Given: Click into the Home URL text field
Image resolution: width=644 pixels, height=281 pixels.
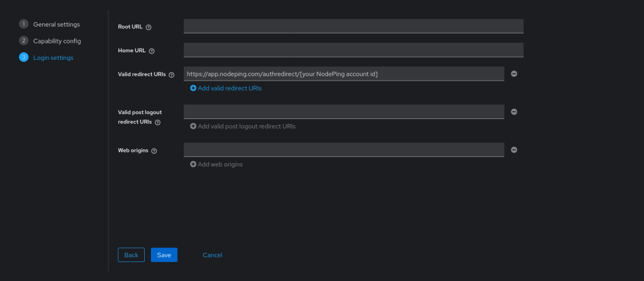Looking at the screenshot, I should [353, 50].
